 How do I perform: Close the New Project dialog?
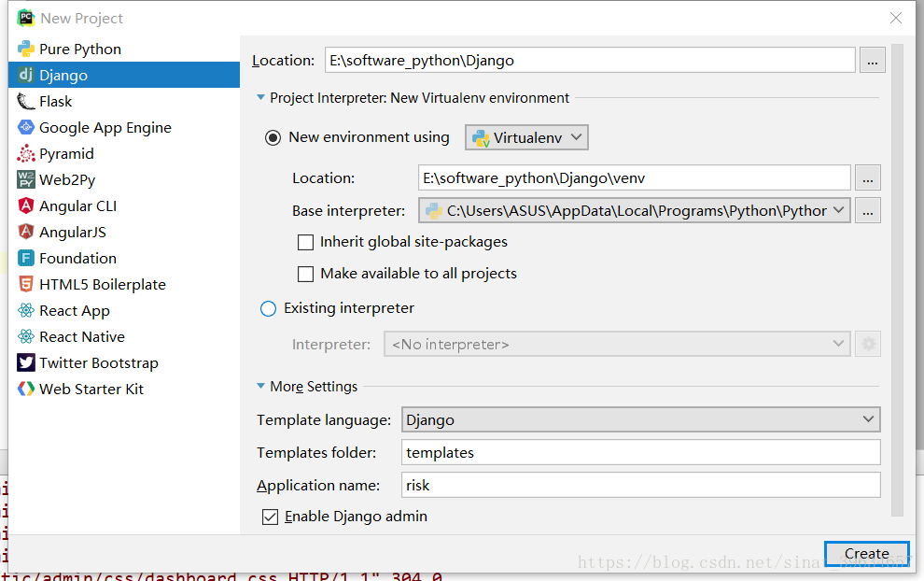(x=896, y=18)
